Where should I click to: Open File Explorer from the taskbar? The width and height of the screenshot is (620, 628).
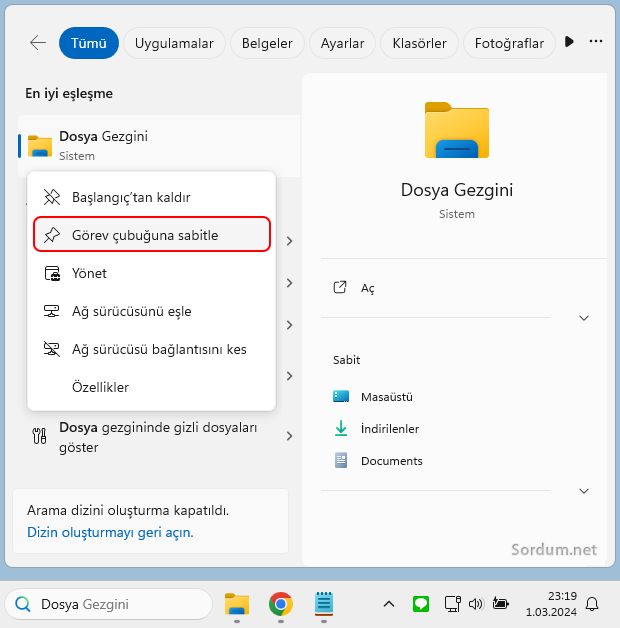tap(237, 604)
